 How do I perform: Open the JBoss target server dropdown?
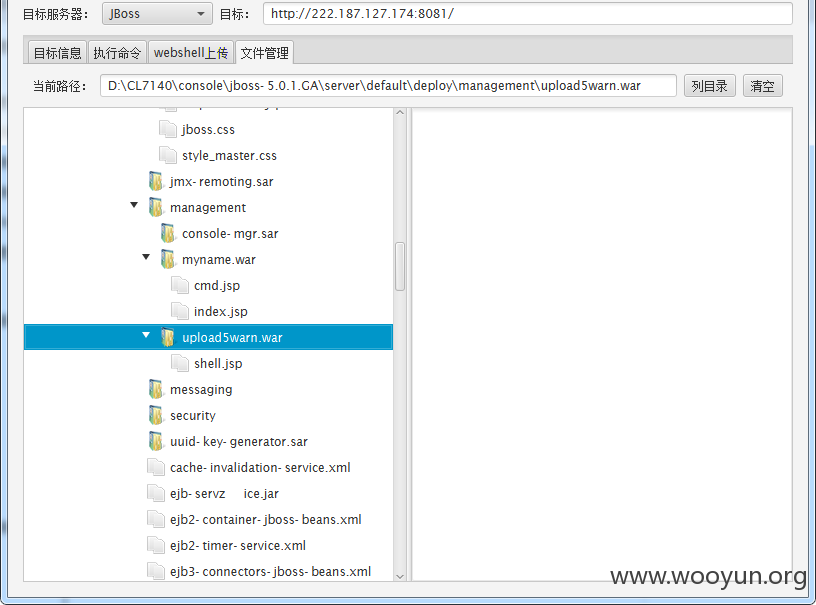point(157,14)
